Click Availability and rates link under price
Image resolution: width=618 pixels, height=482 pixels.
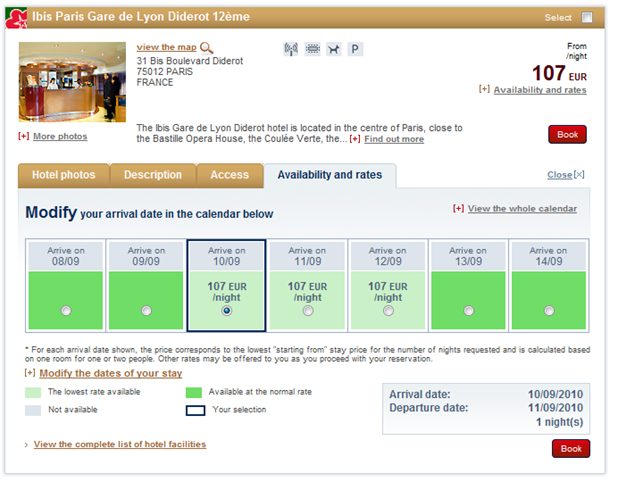pyautogui.click(x=540, y=90)
